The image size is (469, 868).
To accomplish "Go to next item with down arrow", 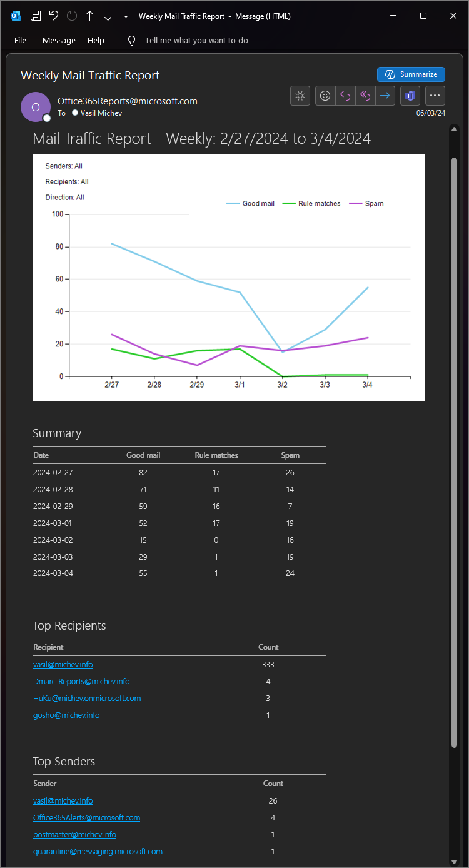I will point(108,16).
